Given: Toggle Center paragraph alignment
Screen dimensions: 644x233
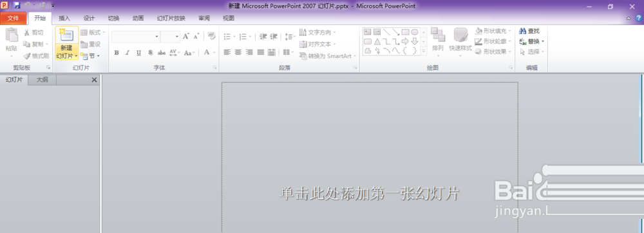Looking at the screenshot, I should click(238, 53).
